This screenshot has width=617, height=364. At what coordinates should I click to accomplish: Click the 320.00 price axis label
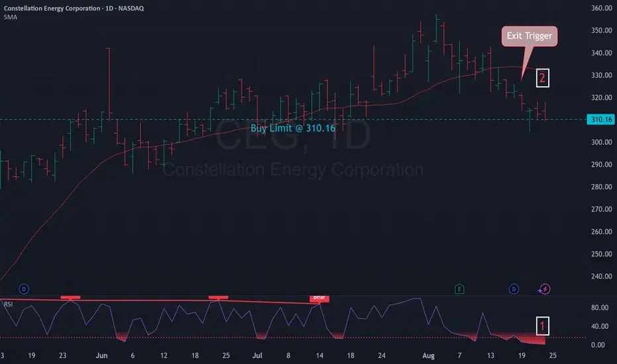tap(601, 97)
